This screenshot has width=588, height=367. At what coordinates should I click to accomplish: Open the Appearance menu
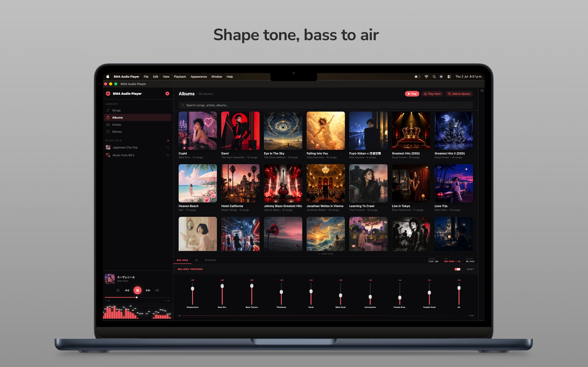pyautogui.click(x=198, y=76)
